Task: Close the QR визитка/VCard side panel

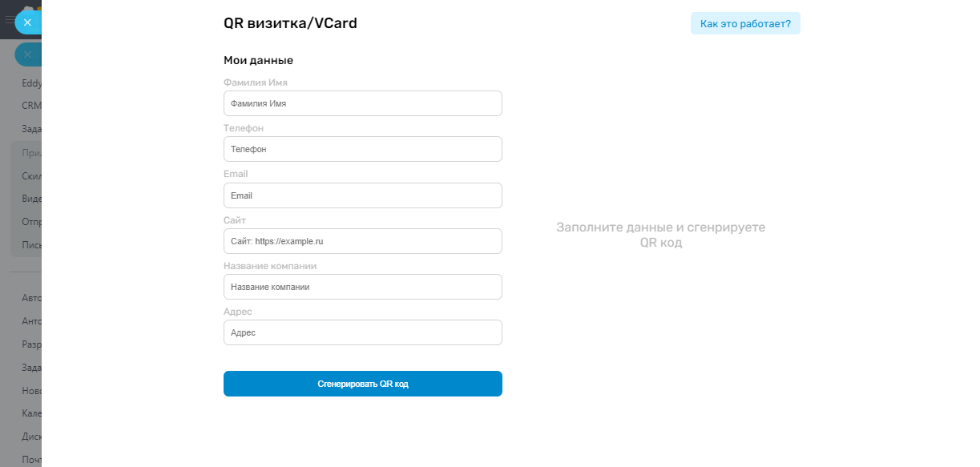Action: (27, 22)
